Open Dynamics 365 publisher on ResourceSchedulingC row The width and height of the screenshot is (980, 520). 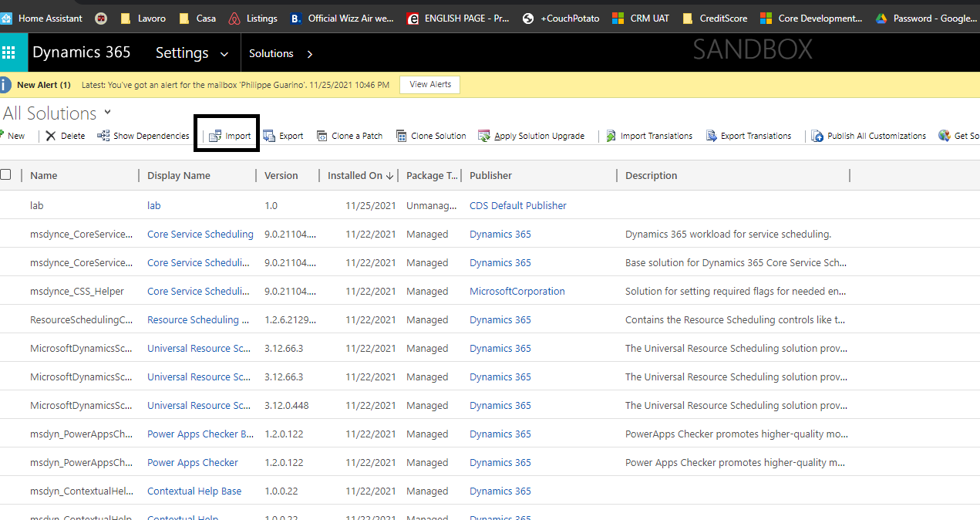[500, 319]
